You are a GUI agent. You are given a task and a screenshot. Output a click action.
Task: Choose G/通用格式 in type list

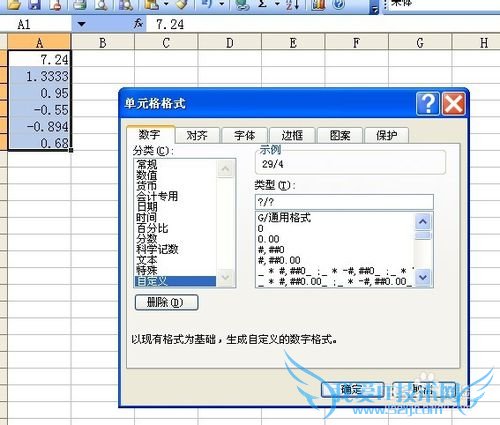pyautogui.click(x=335, y=218)
